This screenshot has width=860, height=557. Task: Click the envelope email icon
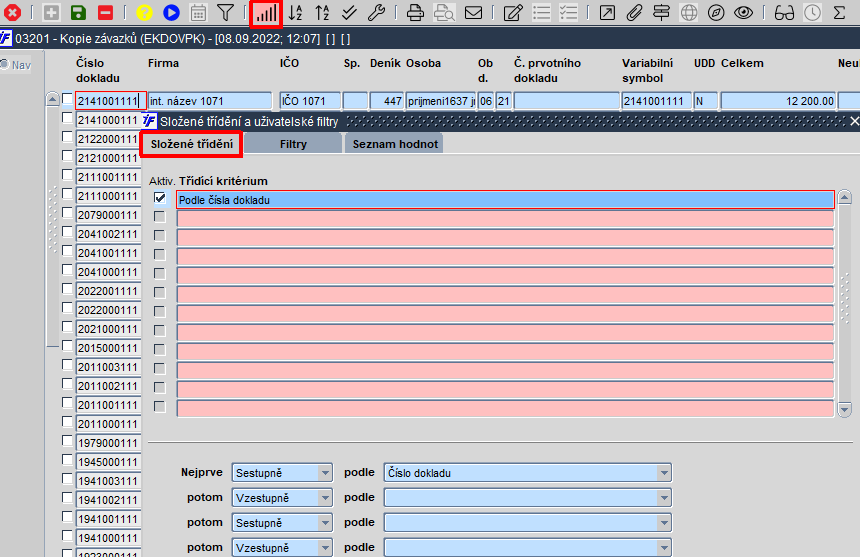(x=473, y=12)
